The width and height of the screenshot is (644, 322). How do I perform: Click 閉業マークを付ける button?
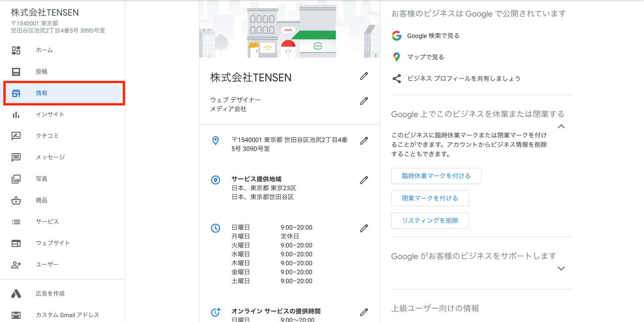pos(430,198)
